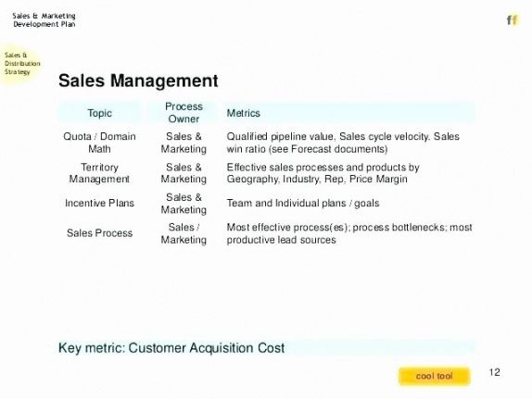
Task: Click the Key metric: Customer Acquisition Cost bar
Action: [267, 348]
